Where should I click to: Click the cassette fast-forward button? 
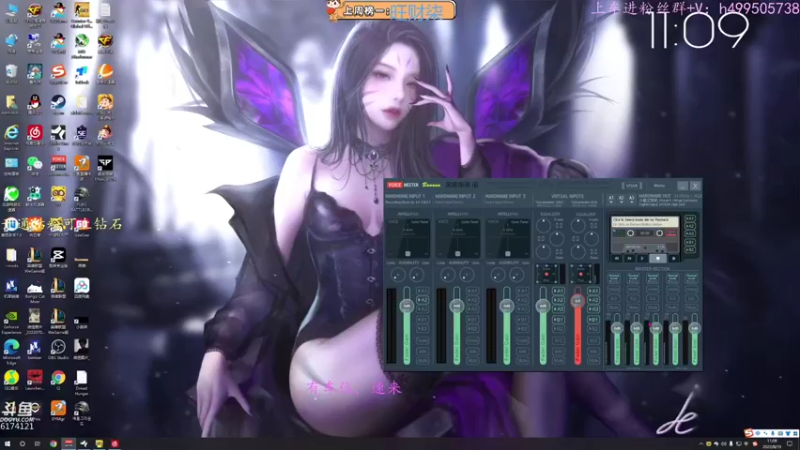[630, 258]
